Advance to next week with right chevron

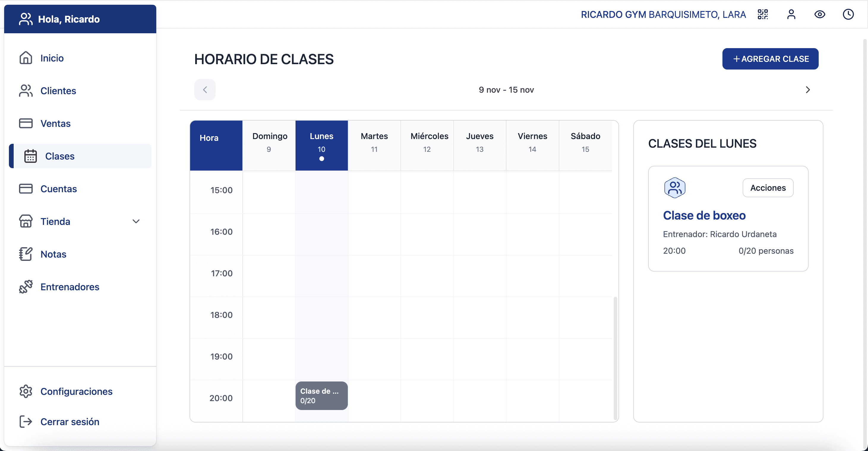808,89
